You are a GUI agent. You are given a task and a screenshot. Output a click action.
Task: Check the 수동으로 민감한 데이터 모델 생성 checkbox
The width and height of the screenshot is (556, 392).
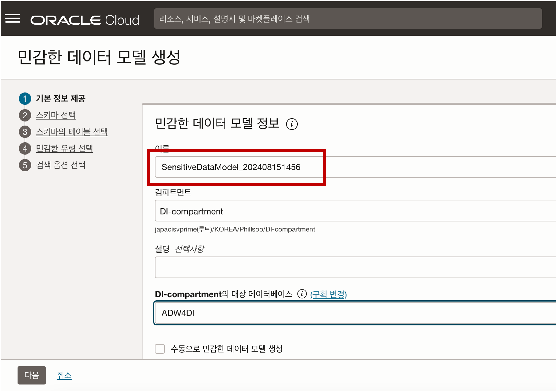pos(160,349)
